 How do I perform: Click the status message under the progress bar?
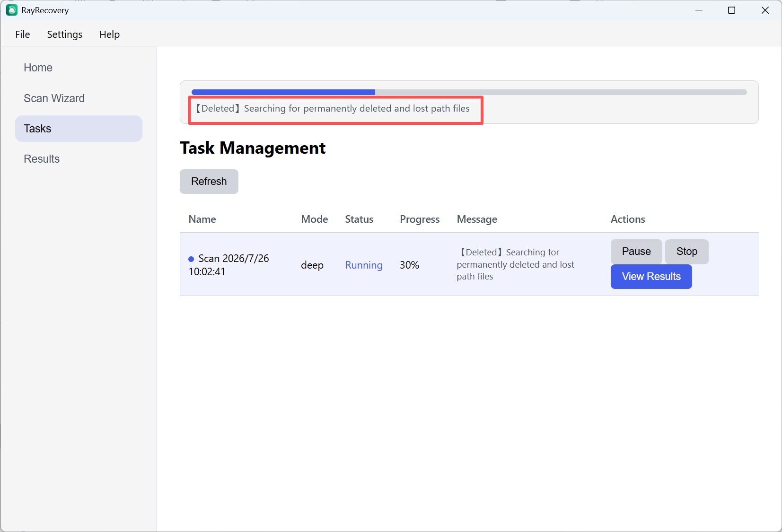pos(333,109)
